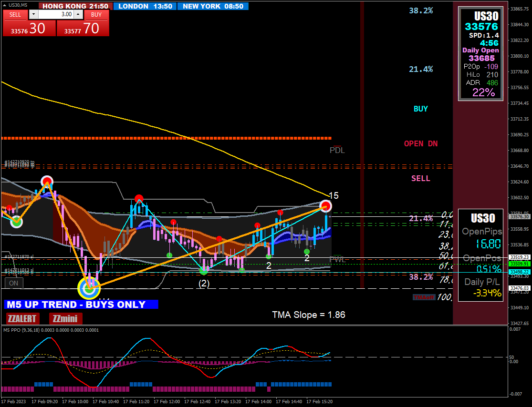Toggle the ZZmini button
This screenshot has width=532, height=407.
click(x=65, y=318)
